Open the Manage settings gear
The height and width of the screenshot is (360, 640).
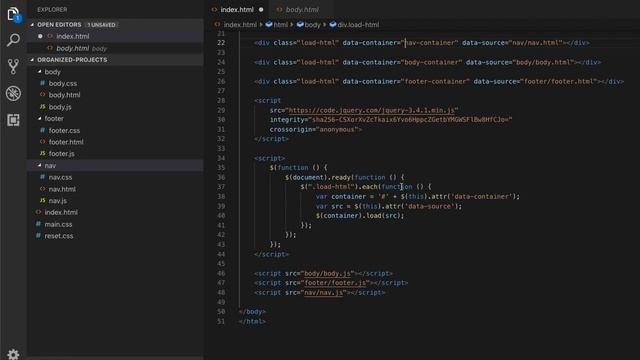[x=13, y=354]
